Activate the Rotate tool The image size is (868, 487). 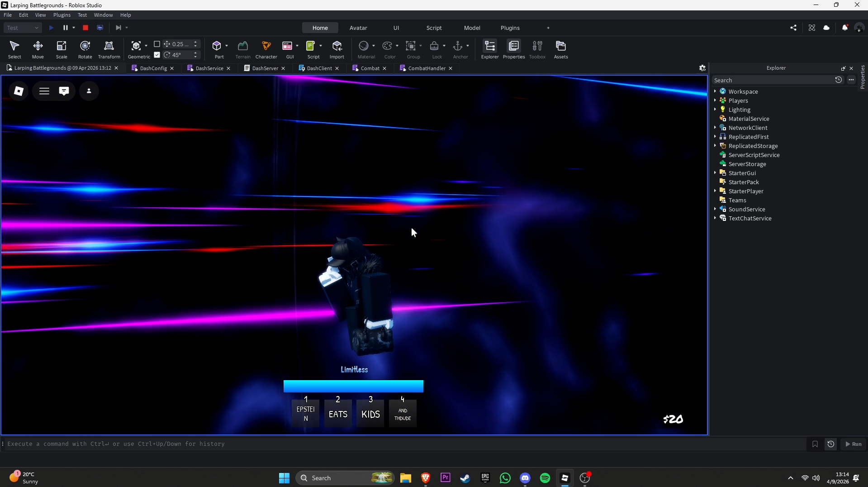[85, 49]
